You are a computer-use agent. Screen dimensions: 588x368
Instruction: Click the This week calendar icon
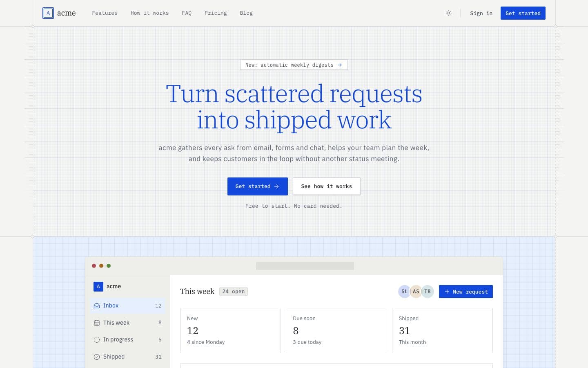tap(97, 323)
